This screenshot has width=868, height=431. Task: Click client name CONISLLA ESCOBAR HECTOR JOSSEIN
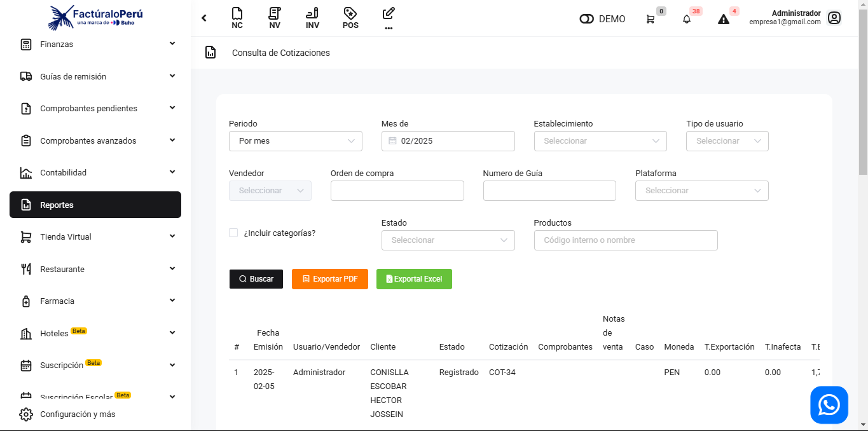tap(390, 393)
